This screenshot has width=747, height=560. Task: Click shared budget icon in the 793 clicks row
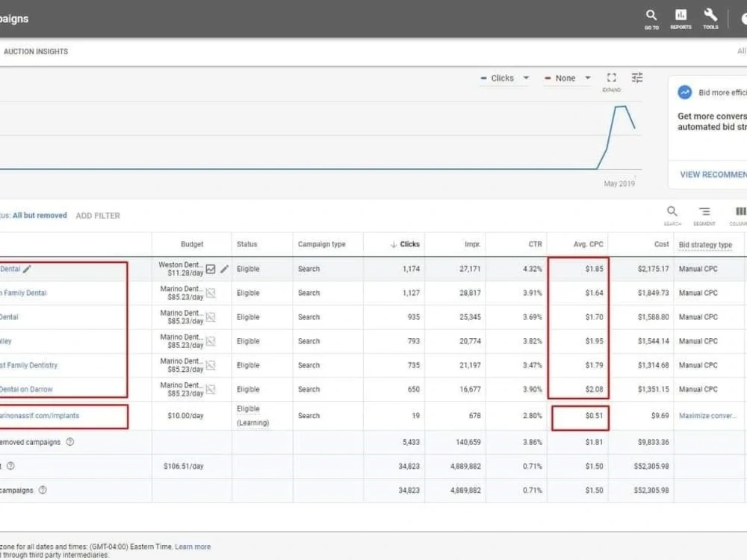[211, 341]
